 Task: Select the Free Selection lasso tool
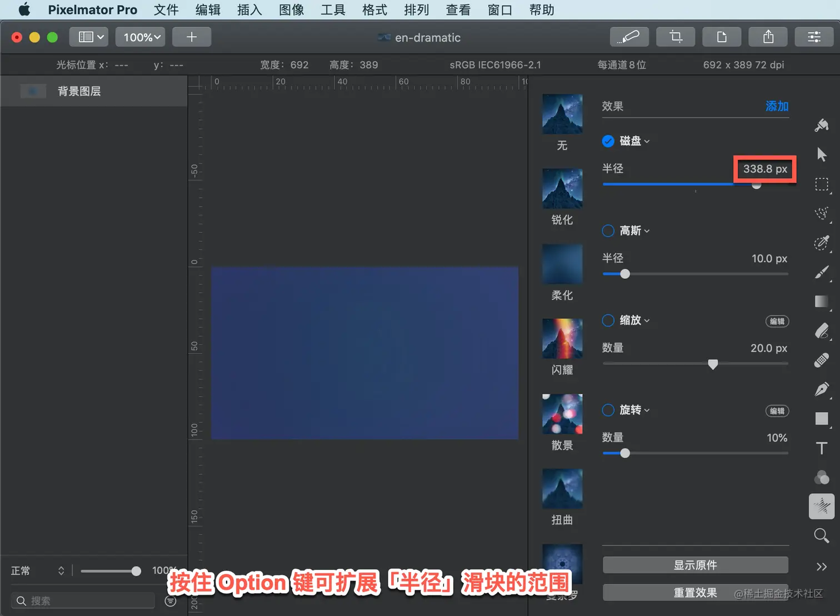pos(822,213)
